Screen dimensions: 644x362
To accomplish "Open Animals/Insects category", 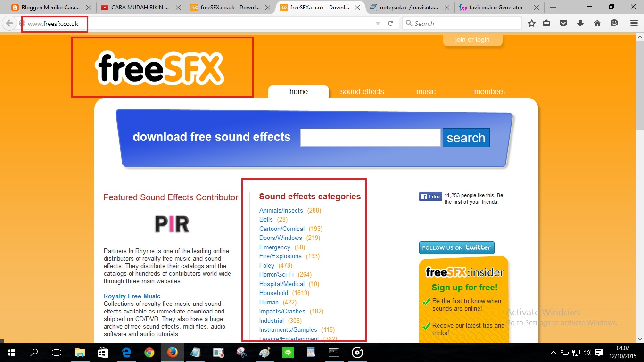I will (281, 210).
